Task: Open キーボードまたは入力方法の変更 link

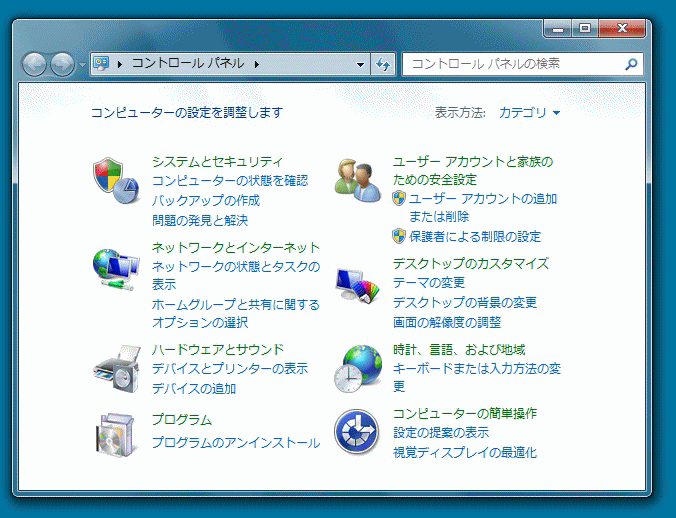Action: click(476, 377)
